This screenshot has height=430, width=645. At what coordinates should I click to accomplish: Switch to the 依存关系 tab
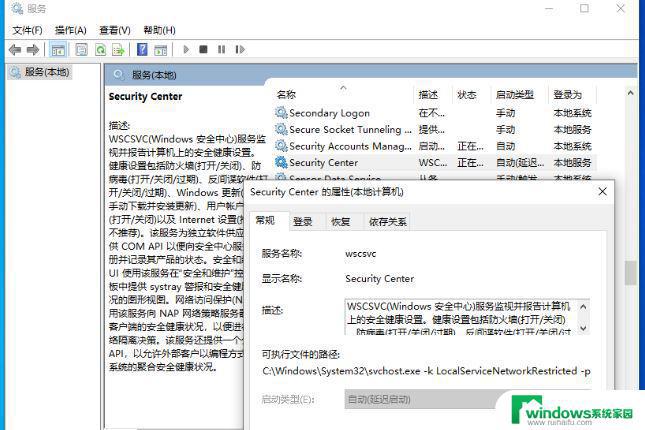point(387,222)
